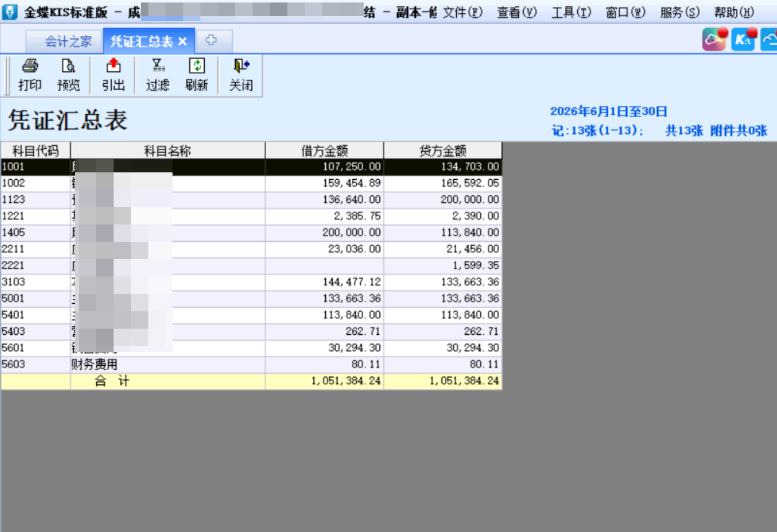Select account code 1221 cell
This screenshot has width=777, height=532.
pyautogui.click(x=35, y=216)
